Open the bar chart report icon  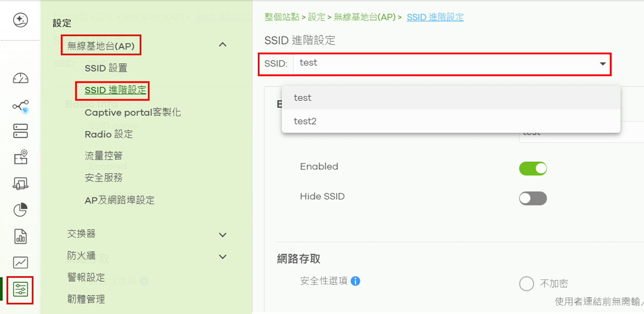pyautogui.click(x=20, y=236)
